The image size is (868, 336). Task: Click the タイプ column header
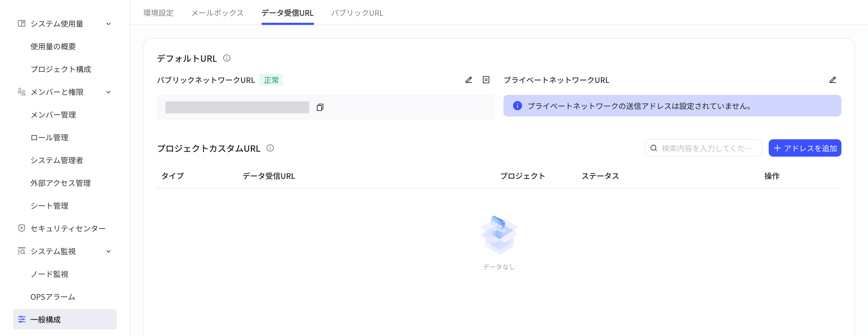[173, 176]
